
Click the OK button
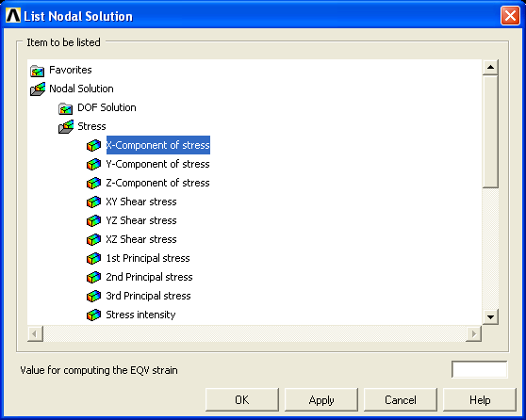242,399
